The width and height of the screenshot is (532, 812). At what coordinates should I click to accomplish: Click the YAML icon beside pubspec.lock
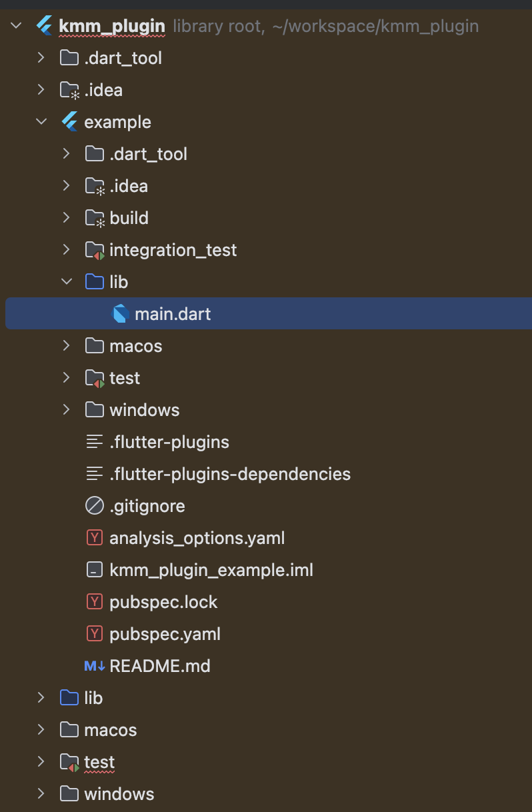95,602
